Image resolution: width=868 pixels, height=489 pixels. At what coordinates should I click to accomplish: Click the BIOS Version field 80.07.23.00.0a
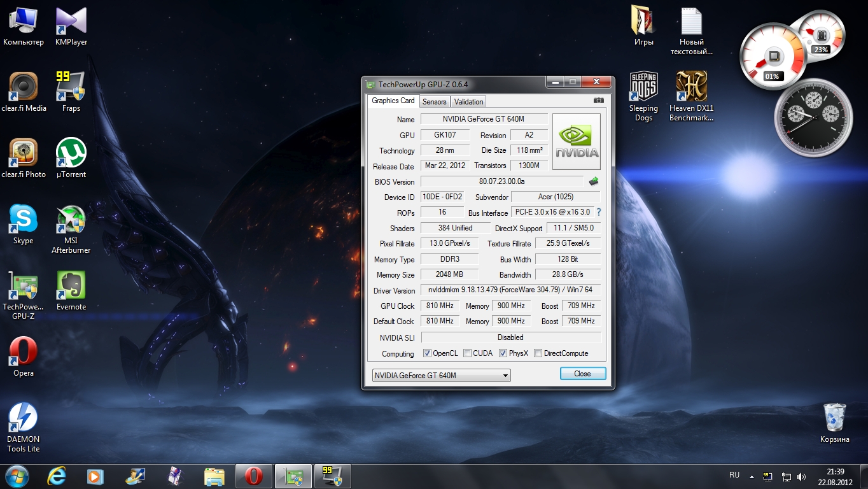[x=501, y=181]
